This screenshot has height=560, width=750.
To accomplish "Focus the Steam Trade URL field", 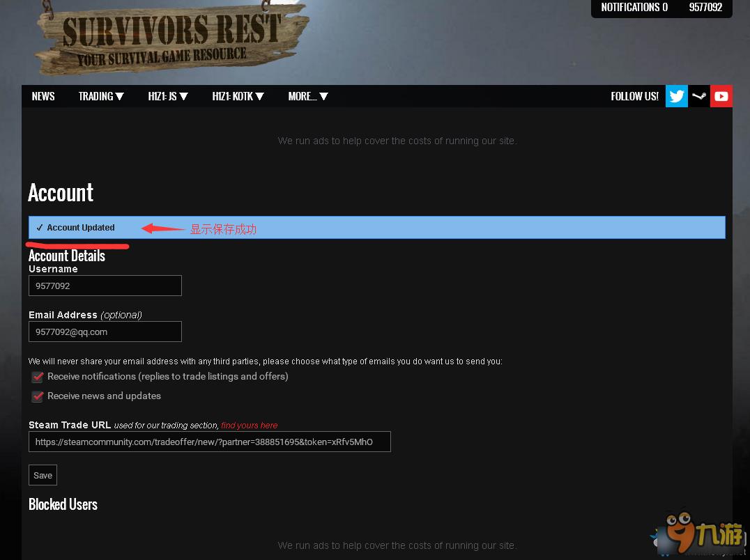I will coord(210,442).
